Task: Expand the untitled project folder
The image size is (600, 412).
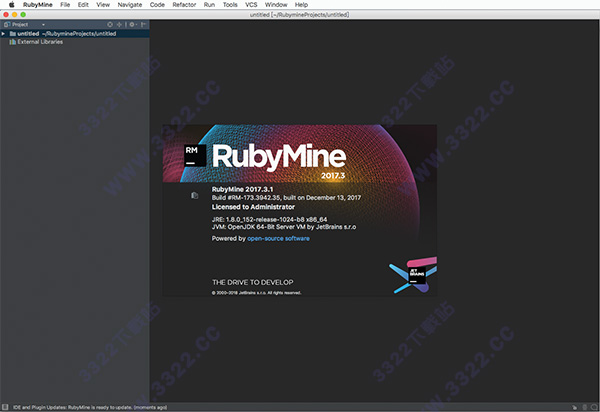Action: 3,34
